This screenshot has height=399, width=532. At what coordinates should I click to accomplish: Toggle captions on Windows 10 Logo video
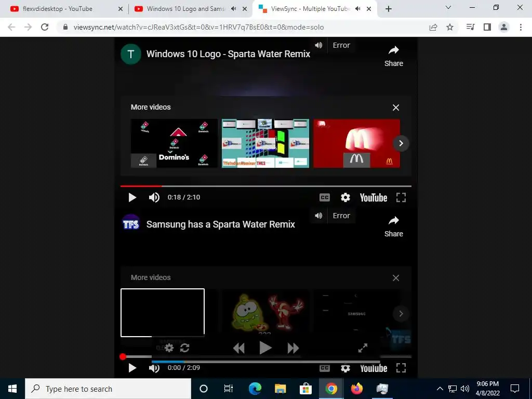[x=325, y=197]
